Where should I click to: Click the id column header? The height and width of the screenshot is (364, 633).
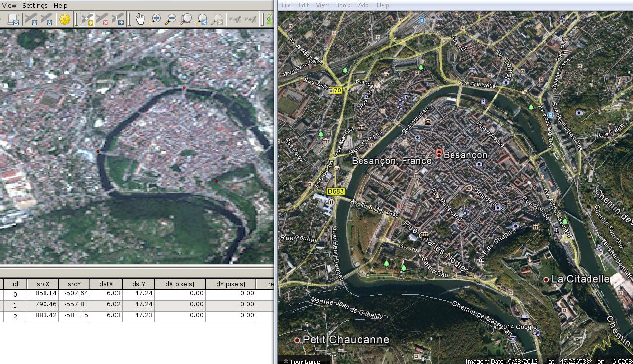15,284
